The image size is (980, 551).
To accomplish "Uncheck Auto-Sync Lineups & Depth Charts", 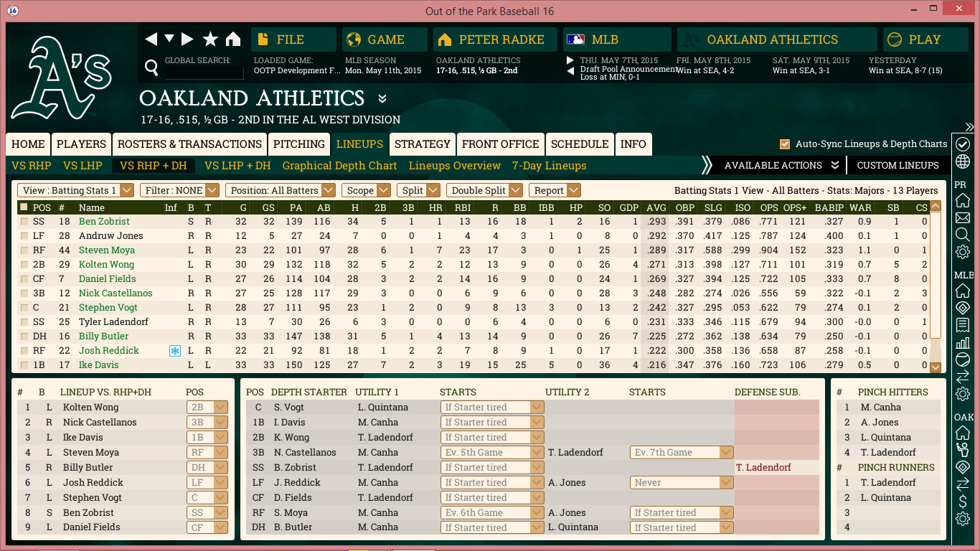I will point(785,144).
